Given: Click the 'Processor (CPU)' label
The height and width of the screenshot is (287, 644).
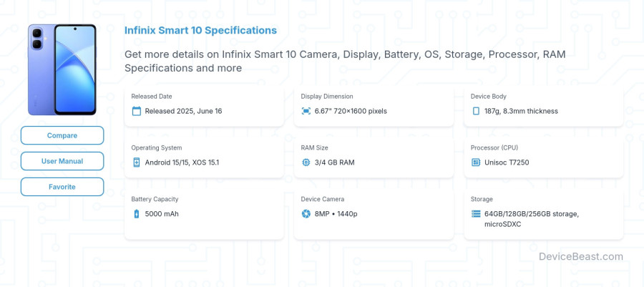Looking at the screenshot, I should click(x=494, y=148).
